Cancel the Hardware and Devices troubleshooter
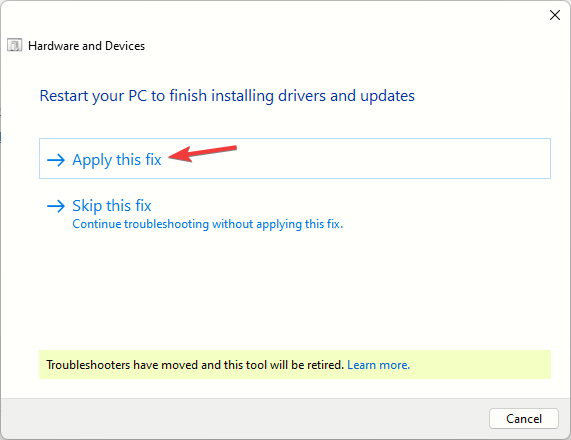This screenshot has height=440, width=571. tap(524, 419)
